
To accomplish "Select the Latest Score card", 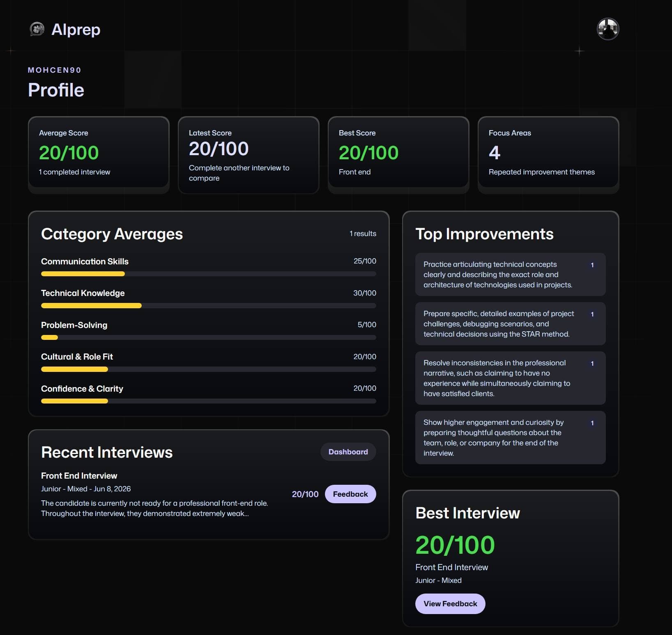I will [x=249, y=155].
